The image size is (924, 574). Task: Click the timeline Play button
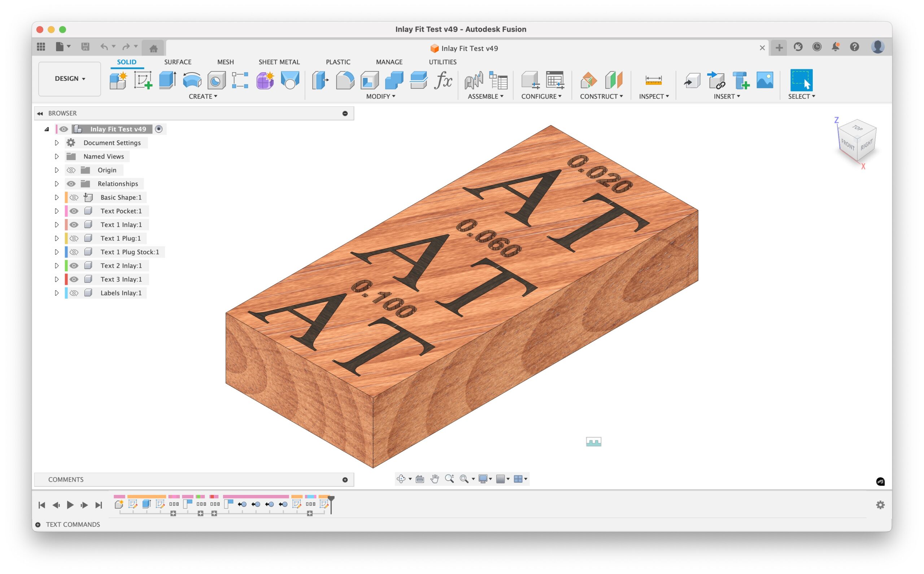[x=70, y=505]
